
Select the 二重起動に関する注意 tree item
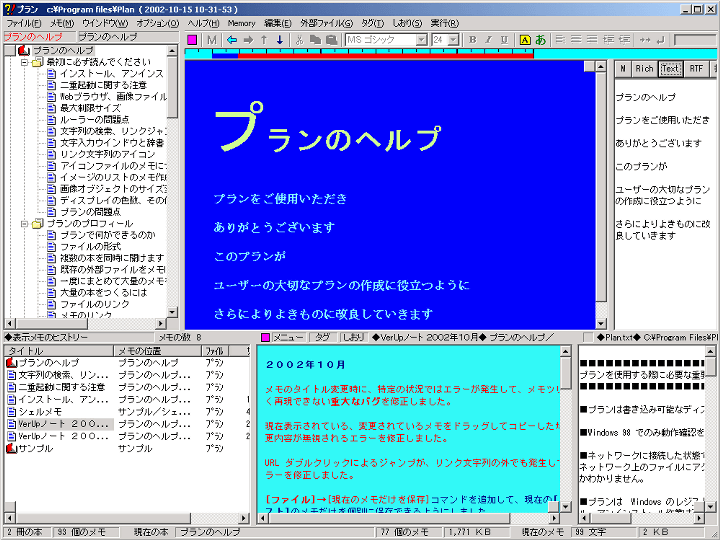click(103, 85)
